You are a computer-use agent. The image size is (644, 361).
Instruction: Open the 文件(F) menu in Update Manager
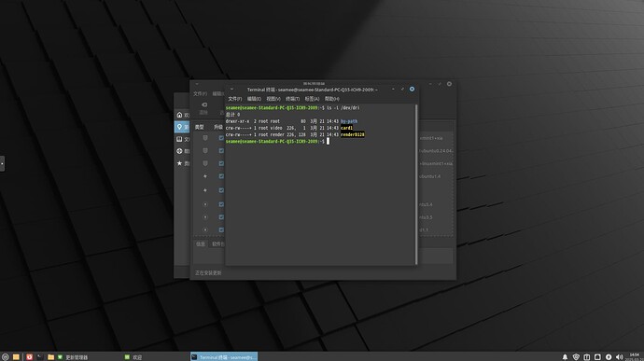coord(200,93)
